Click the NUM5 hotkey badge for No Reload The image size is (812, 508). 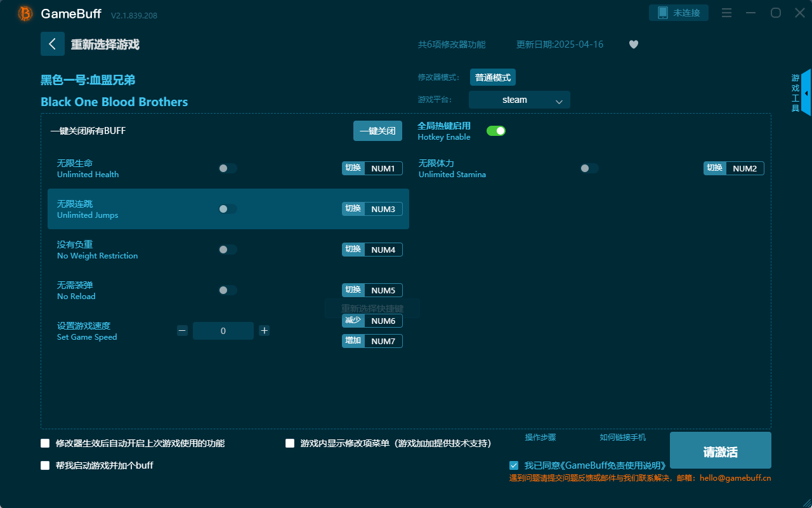click(383, 290)
